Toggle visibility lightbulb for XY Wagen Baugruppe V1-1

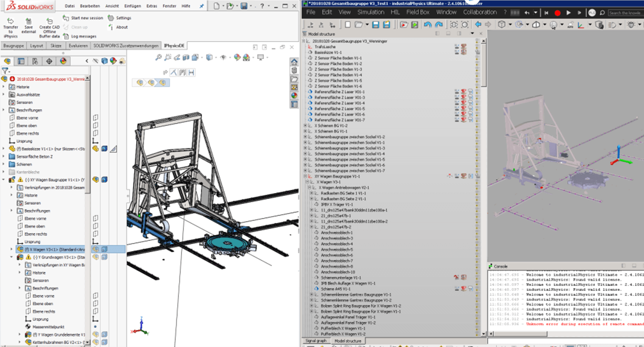(x=477, y=176)
